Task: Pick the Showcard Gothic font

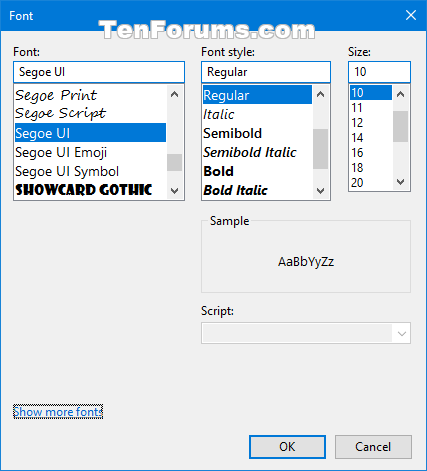Action: point(90,190)
